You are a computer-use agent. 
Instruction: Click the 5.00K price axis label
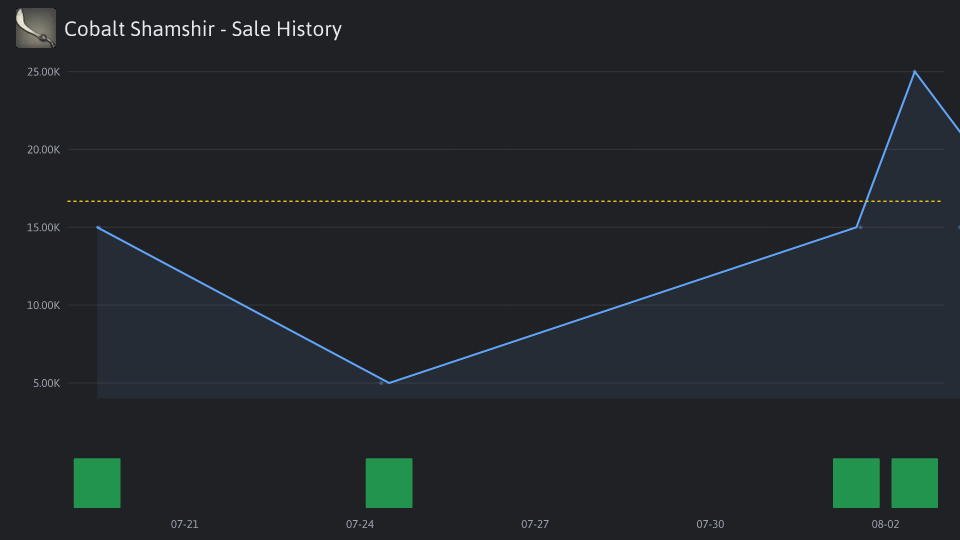coord(47,383)
